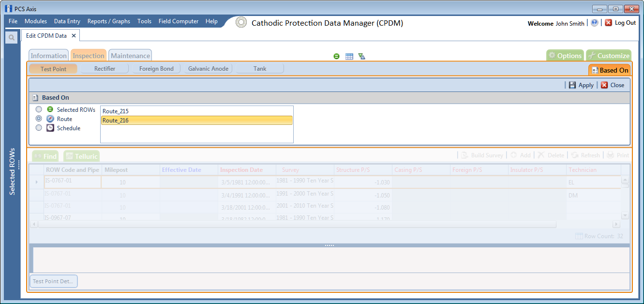Click the Telluric button
Image resolution: width=644 pixels, height=304 pixels.
pyautogui.click(x=81, y=156)
